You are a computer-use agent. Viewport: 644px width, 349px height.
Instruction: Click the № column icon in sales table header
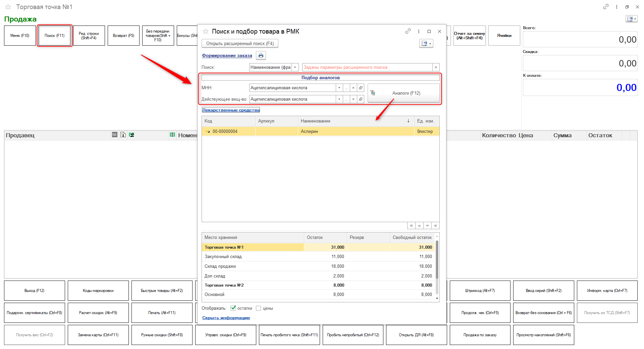115,135
